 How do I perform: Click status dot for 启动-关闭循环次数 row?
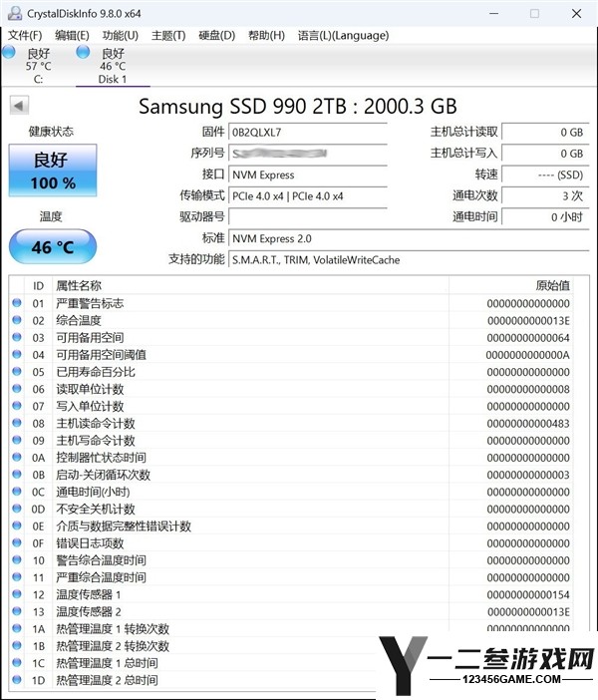[x=17, y=474]
